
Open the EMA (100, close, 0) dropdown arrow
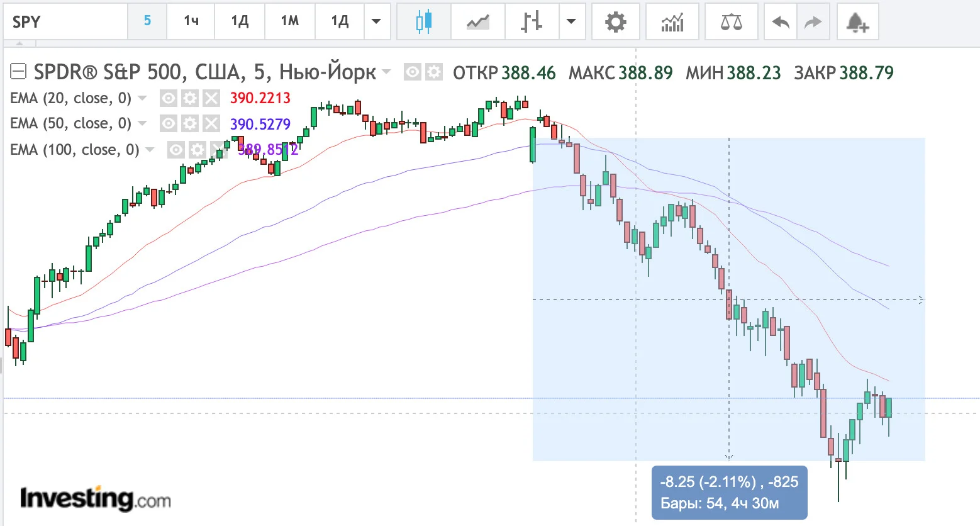point(150,150)
